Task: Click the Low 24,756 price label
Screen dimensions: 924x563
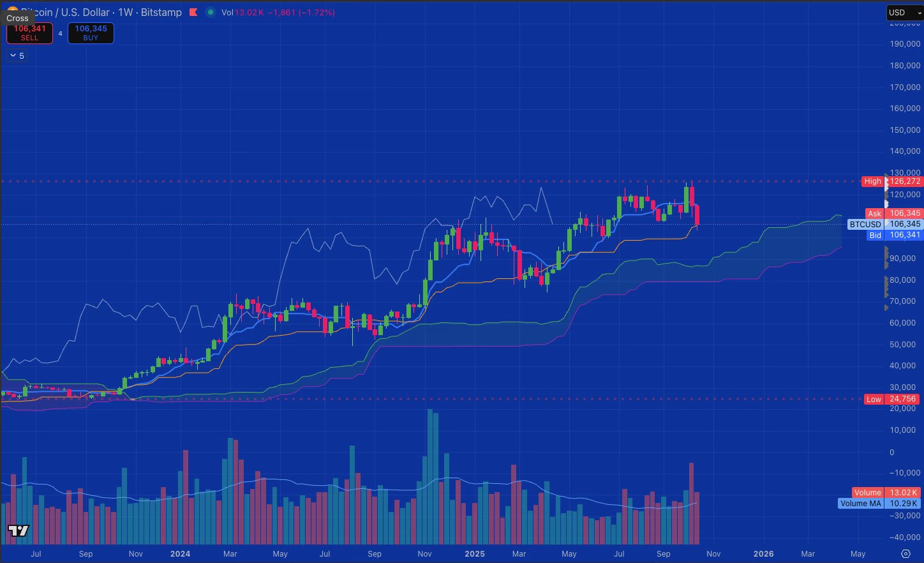Action: pos(893,399)
